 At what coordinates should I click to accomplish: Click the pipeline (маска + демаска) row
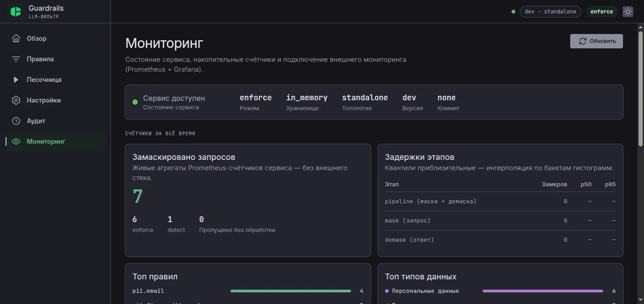pos(500,201)
